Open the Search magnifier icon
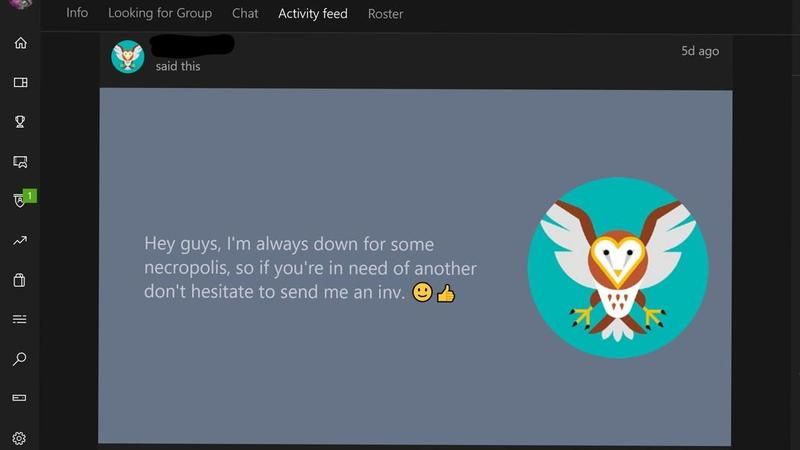Viewport: 800px width, 450px height. 19,359
